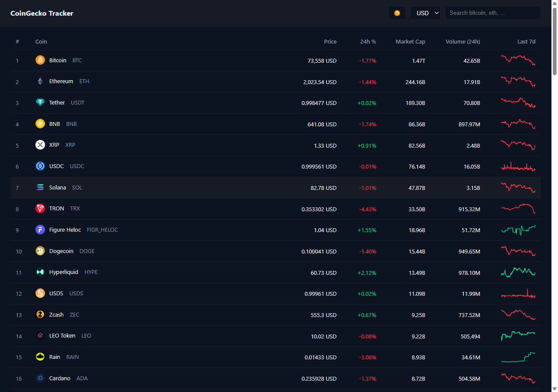Click the FIGR_HELOC ticker symbol
Viewport: 558px width, 392px height.
(102, 230)
